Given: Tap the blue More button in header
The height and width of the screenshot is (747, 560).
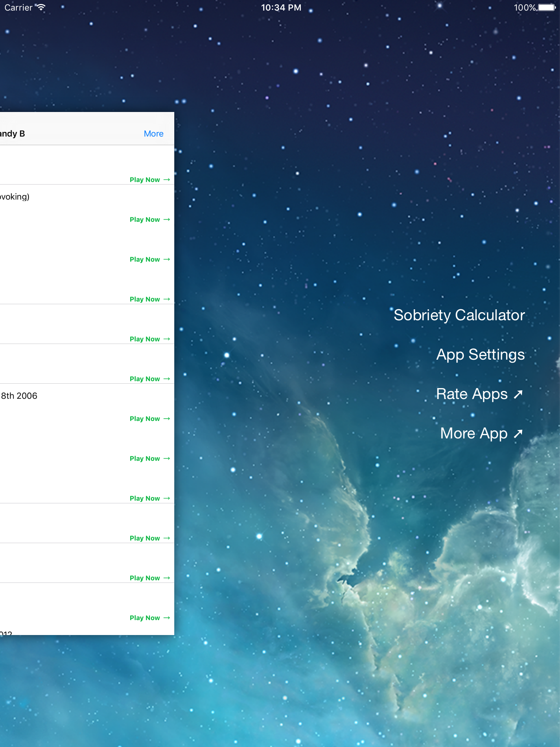Looking at the screenshot, I should click(153, 133).
